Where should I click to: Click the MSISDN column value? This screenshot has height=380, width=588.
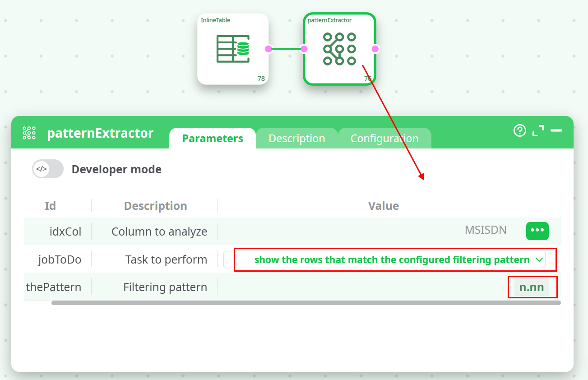click(x=486, y=231)
